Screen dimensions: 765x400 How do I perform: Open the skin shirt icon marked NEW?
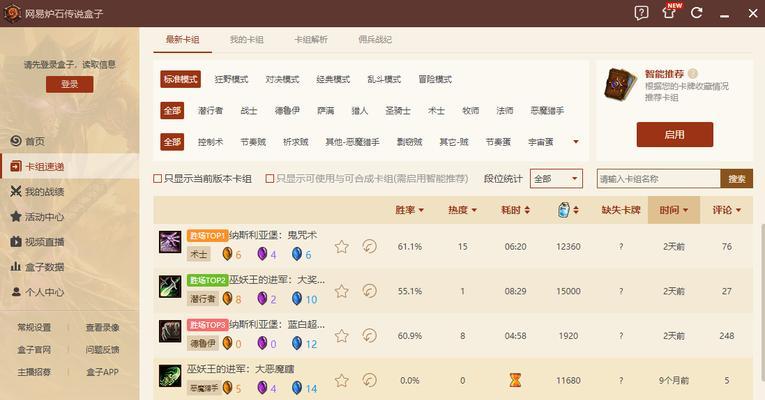click(x=669, y=12)
